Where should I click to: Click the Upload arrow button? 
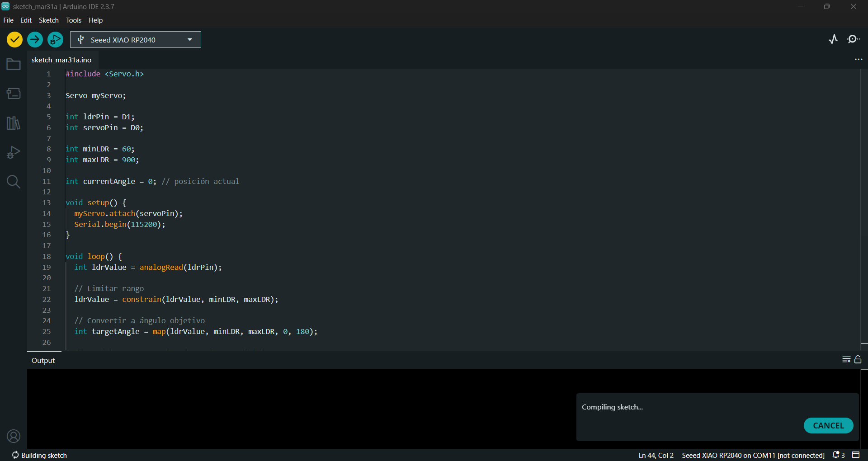coord(35,40)
